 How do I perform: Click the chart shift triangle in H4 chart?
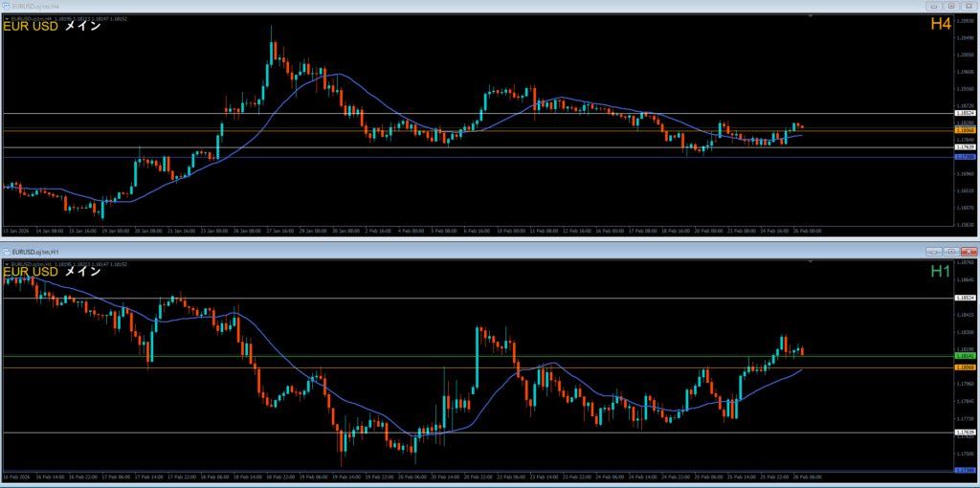point(811,16)
